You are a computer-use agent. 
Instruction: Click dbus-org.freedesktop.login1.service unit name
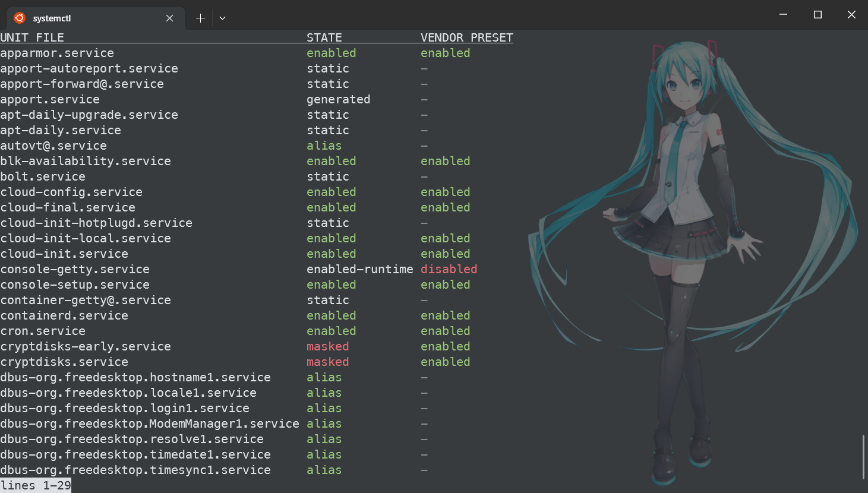click(125, 408)
